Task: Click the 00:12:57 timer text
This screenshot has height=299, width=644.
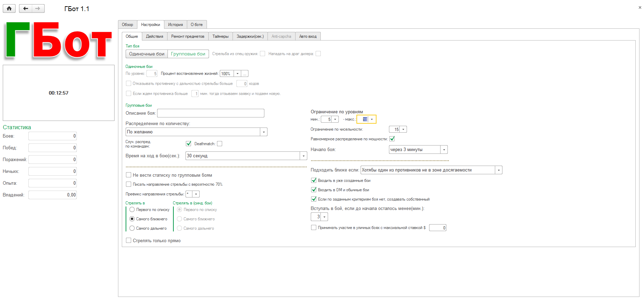Action: point(58,93)
